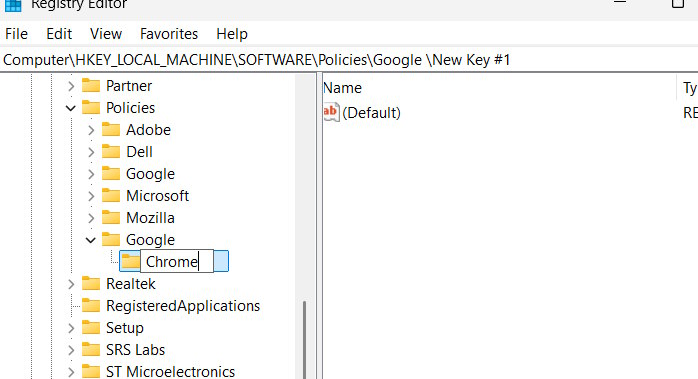Select the Dell folder icon
This screenshot has width=698, height=379.
[111, 151]
